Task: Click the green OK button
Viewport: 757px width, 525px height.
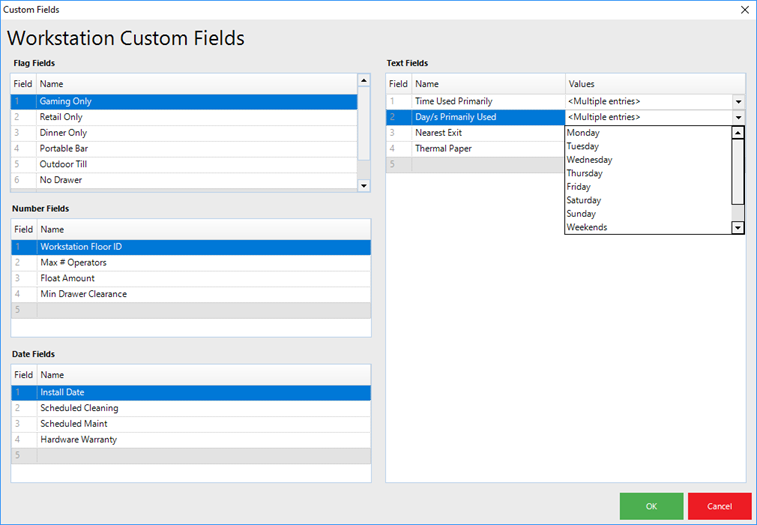Action: (x=651, y=506)
